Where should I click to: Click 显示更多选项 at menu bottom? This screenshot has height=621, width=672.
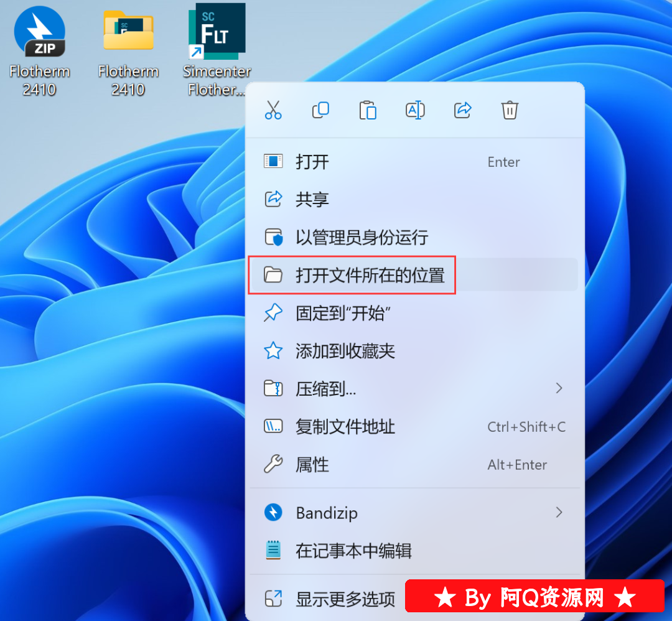[x=414, y=599]
